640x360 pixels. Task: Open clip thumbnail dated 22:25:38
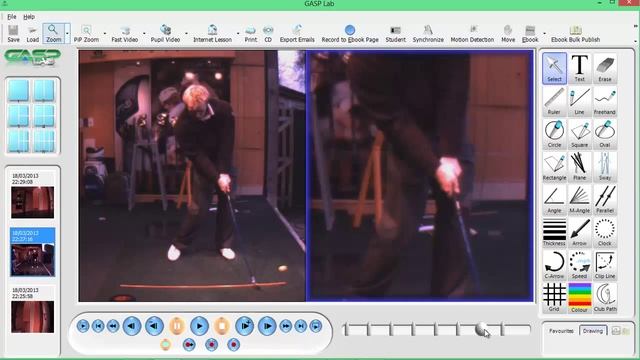tap(33, 317)
